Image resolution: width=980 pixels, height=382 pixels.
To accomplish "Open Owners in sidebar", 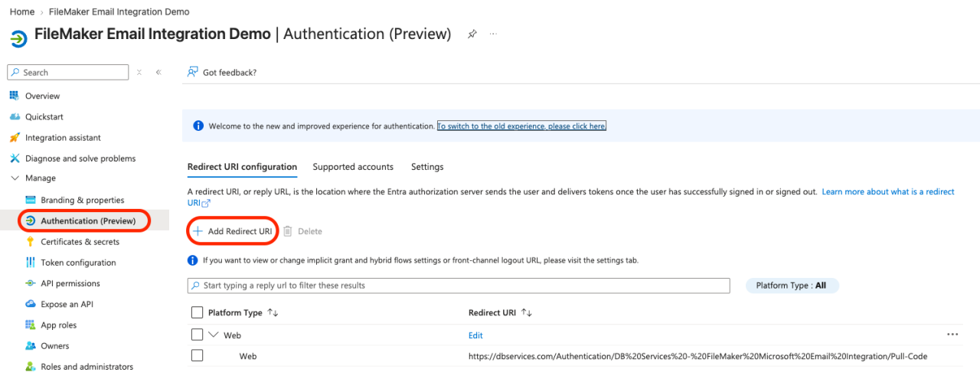I will coord(55,346).
